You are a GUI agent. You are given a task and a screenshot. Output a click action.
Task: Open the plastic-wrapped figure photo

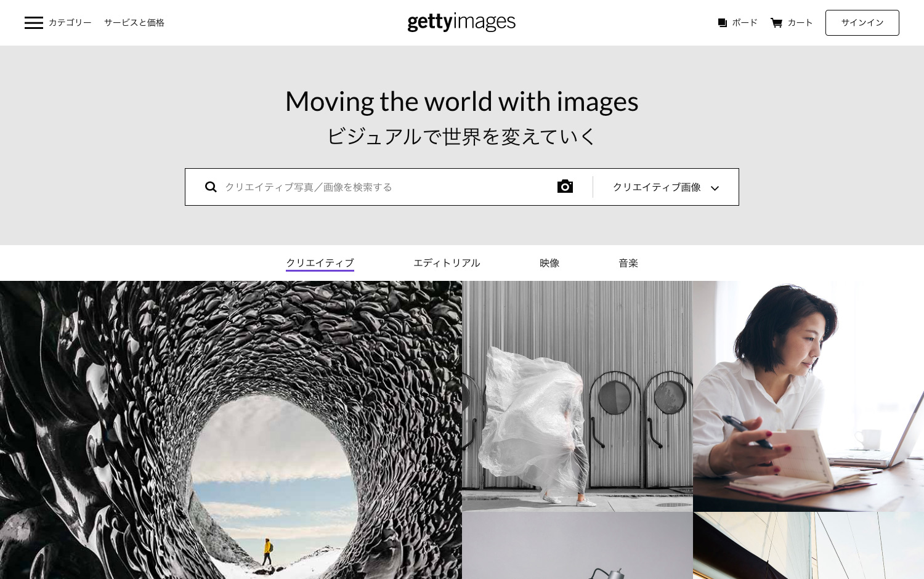click(577, 396)
